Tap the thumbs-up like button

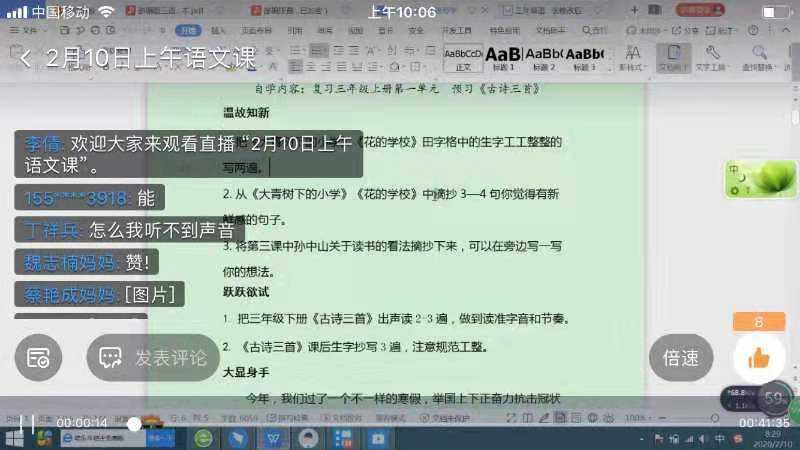coord(759,357)
